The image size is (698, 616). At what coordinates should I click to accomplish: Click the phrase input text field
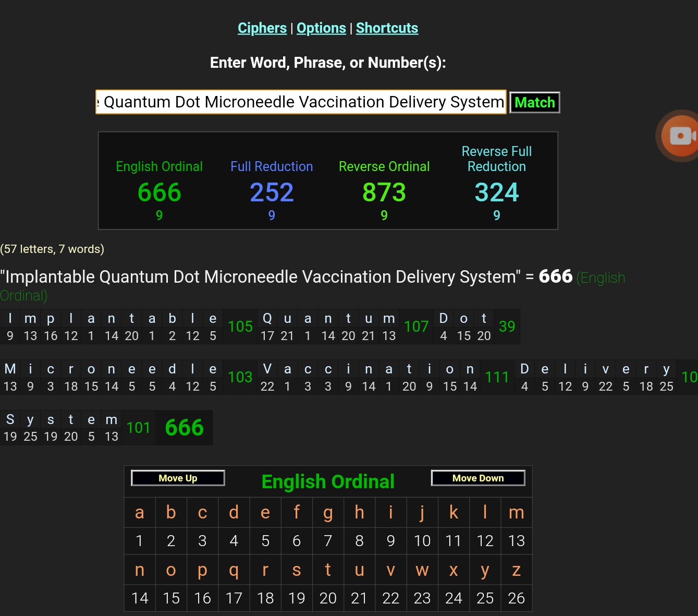[x=301, y=102]
